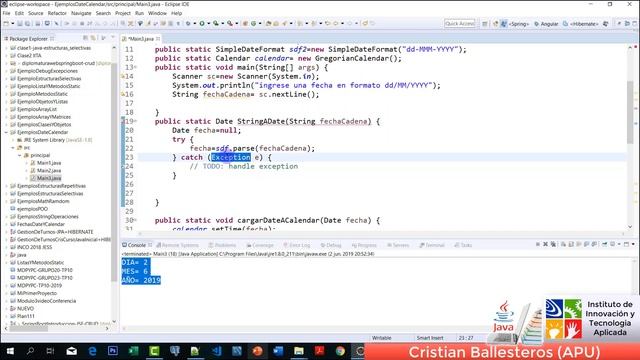Open the Spring perspective
Viewport: 640px width, 360px height.
[x=515, y=24]
